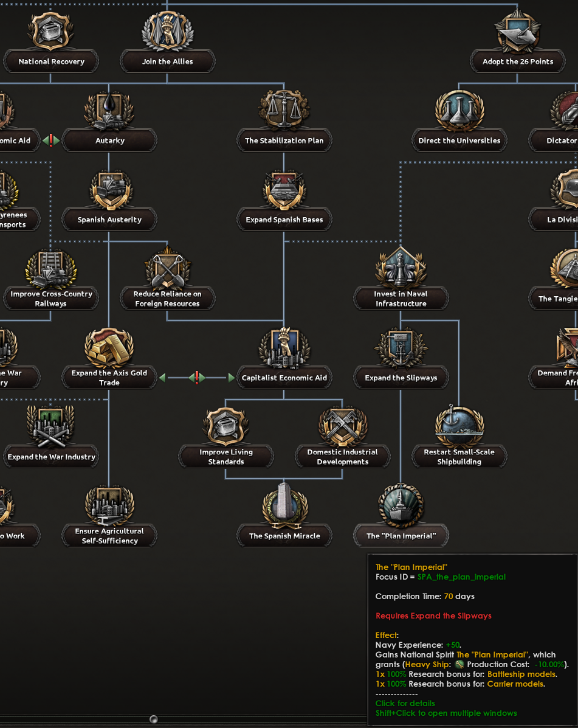Click "Navy Experience: +50" effect text
Screen dimensions: 578x728
(x=418, y=645)
